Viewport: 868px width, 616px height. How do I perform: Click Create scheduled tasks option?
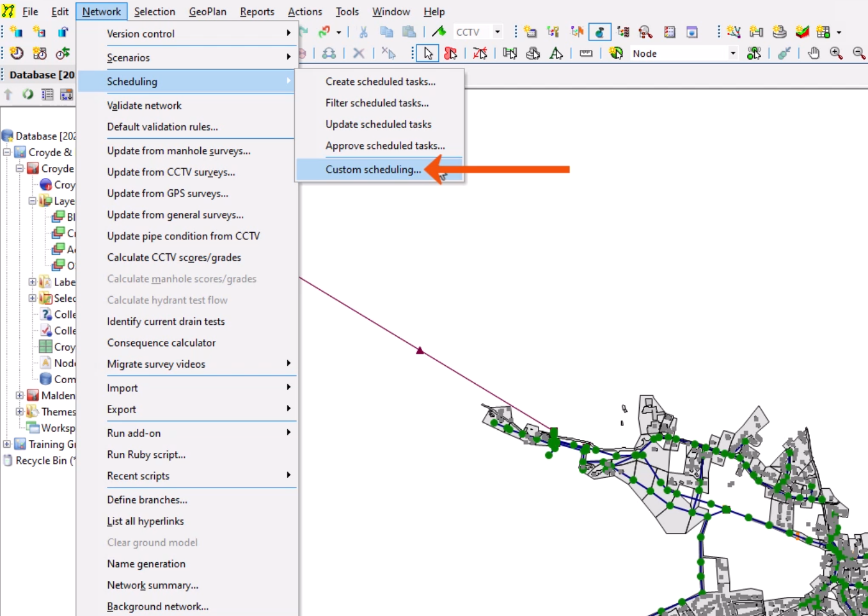tap(380, 82)
